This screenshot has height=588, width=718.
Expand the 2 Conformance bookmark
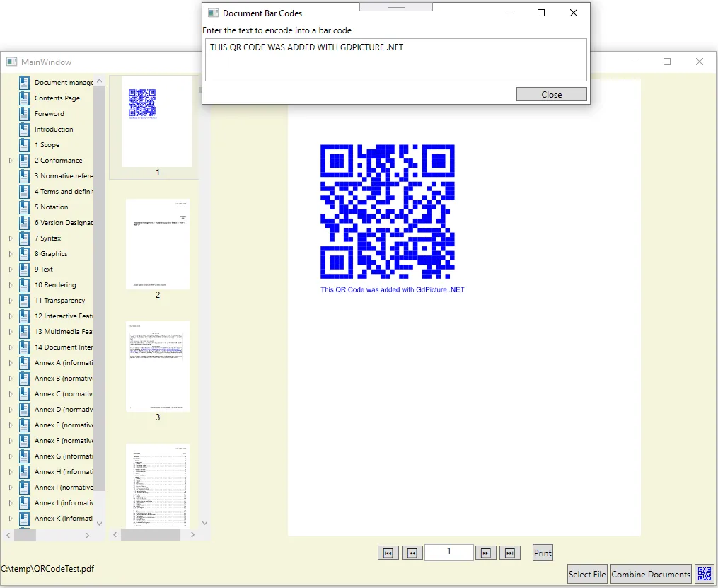point(11,161)
